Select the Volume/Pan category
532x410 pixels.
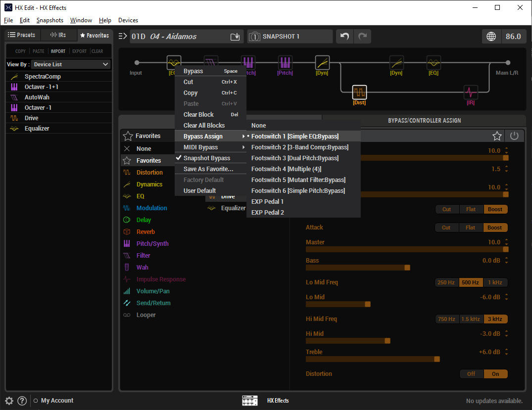[153, 291]
